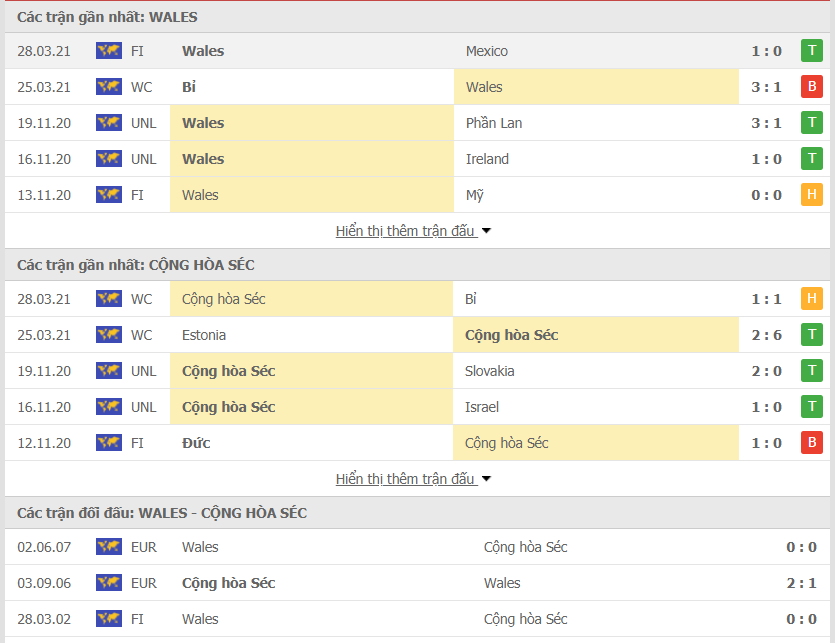Click the orange H badge for Cộng hòa Séc vs Bỉ
835x643 pixels.
coord(811,299)
